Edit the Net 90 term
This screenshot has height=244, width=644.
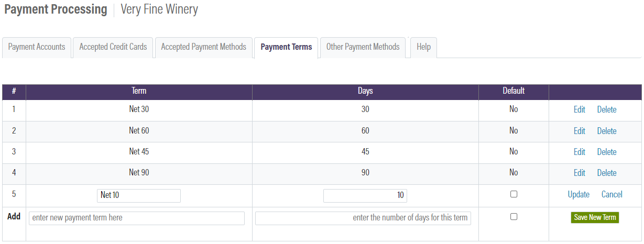click(579, 173)
